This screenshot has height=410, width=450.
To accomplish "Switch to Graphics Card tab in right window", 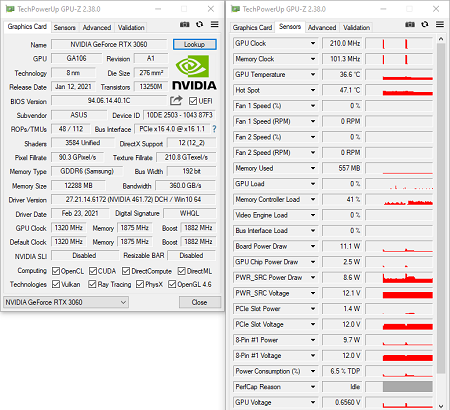I will click(x=252, y=28).
